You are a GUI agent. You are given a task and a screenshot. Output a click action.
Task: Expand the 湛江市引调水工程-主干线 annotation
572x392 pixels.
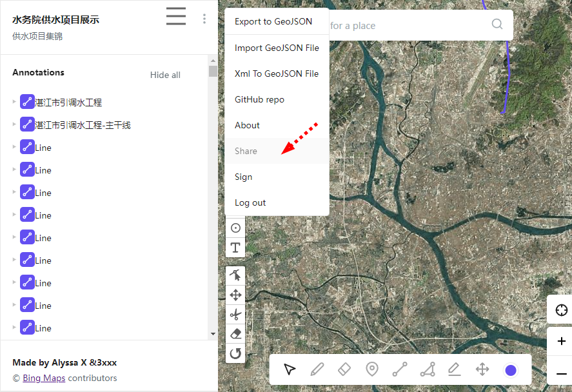click(x=15, y=124)
